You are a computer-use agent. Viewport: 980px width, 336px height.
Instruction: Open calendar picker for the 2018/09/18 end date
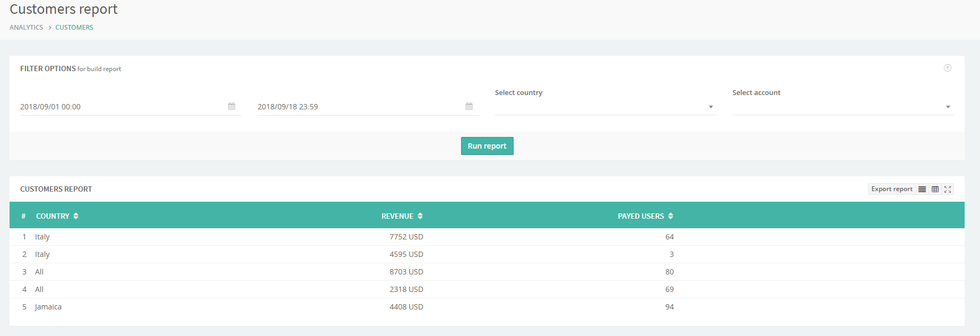pyautogui.click(x=469, y=106)
